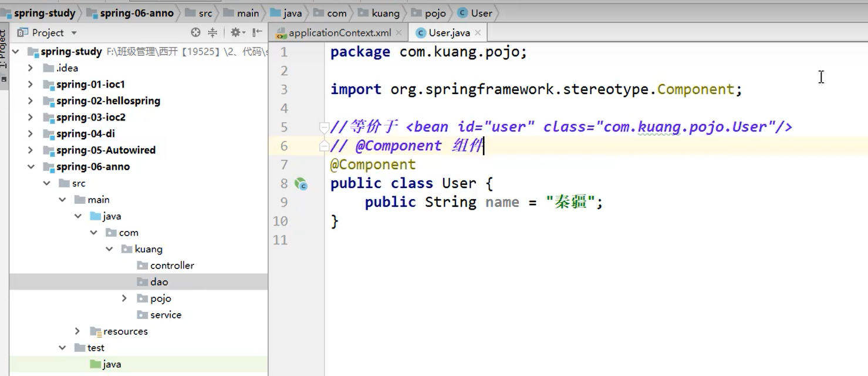The height and width of the screenshot is (376, 868).
Task: Collapse the test folder
Action: coord(62,348)
